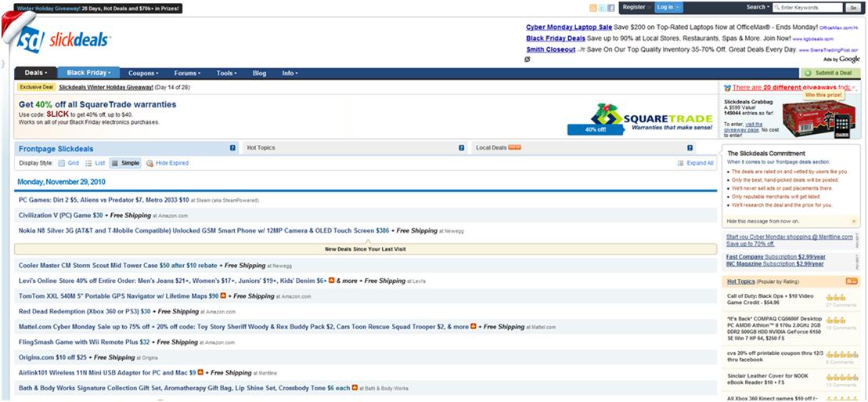The image size is (868, 402).
Task: Click the Winter Holiday Giveaway top banner
Action: click(97, 9)
